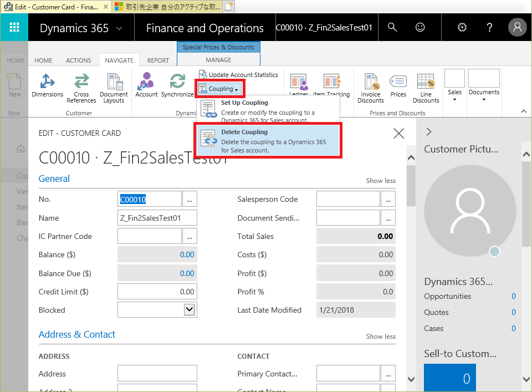Switch to the MANAGE ribbon tab

[218, 60]
